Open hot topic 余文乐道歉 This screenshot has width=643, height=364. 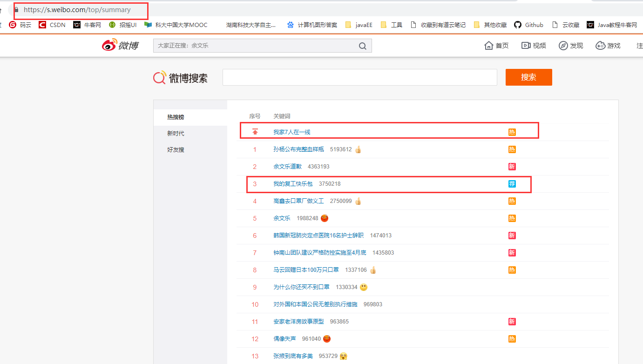(x=287, y=167)
